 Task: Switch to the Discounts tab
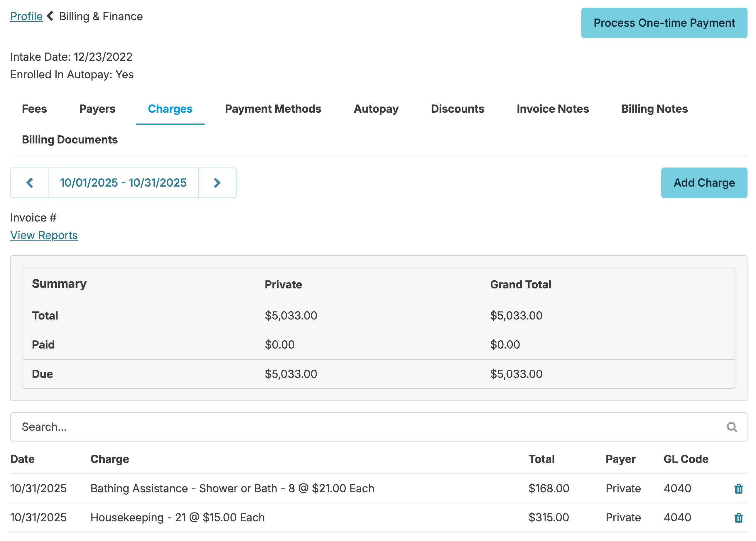pos(457,109)
